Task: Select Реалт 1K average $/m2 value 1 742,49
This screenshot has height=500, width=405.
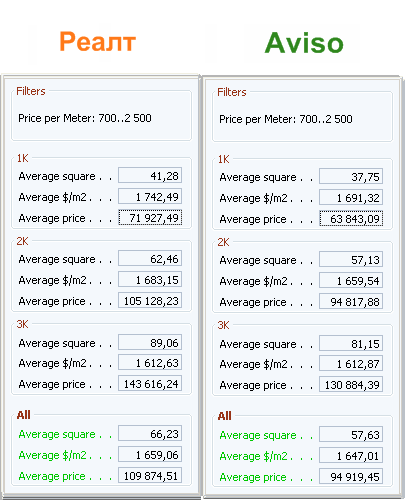Action: [x=150, y=196]
